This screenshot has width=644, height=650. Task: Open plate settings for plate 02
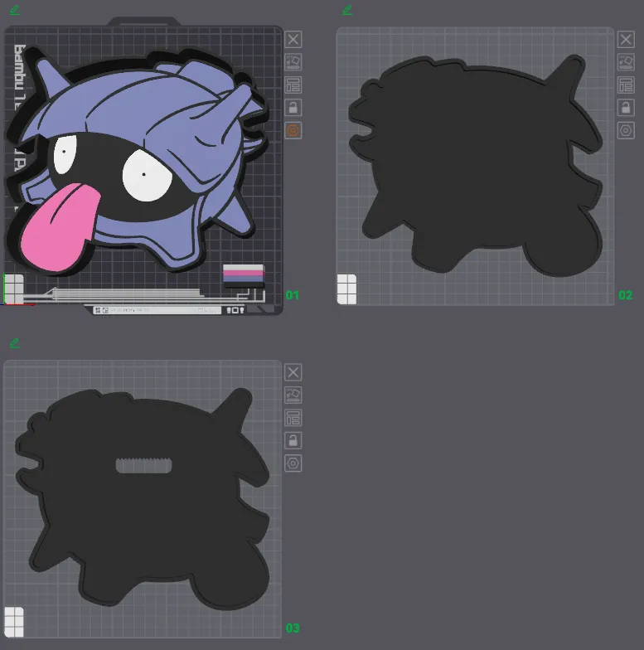point(626,130)
